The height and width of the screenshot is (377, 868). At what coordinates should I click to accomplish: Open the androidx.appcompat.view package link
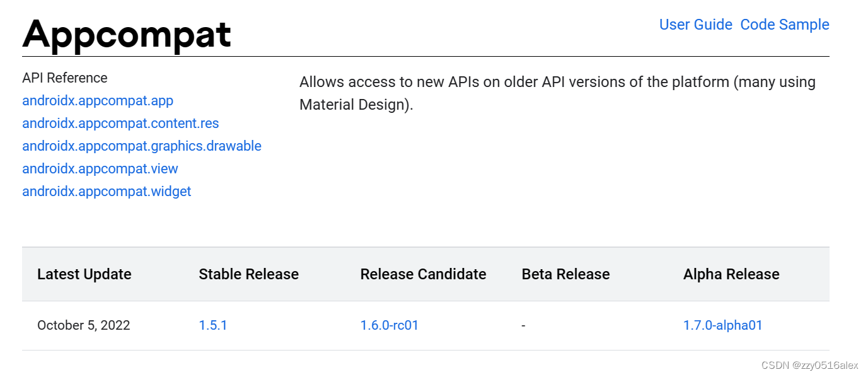100,169
